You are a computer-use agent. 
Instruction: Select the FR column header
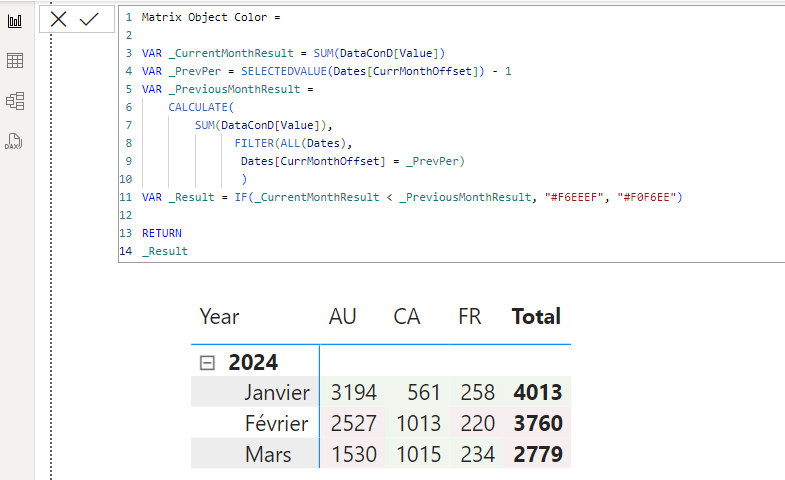[470, 316]
